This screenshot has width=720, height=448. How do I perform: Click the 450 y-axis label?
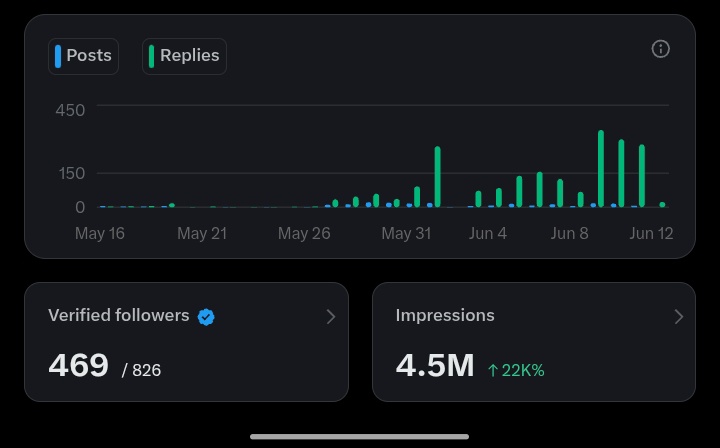click(x=70, y=110)
